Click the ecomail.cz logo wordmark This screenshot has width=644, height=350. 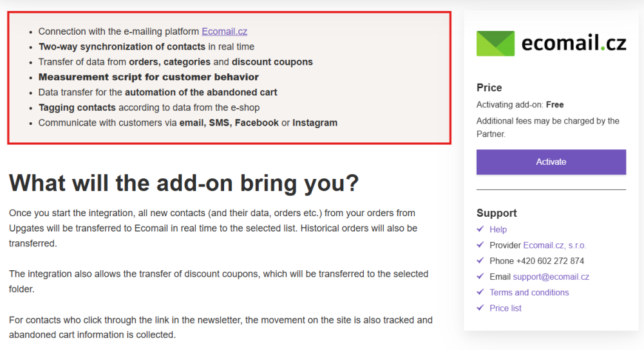(573, 43)
